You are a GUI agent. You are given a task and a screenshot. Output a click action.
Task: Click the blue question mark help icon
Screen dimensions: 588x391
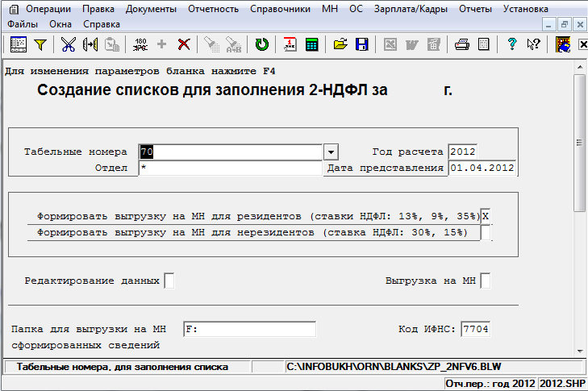pos(511,45)
